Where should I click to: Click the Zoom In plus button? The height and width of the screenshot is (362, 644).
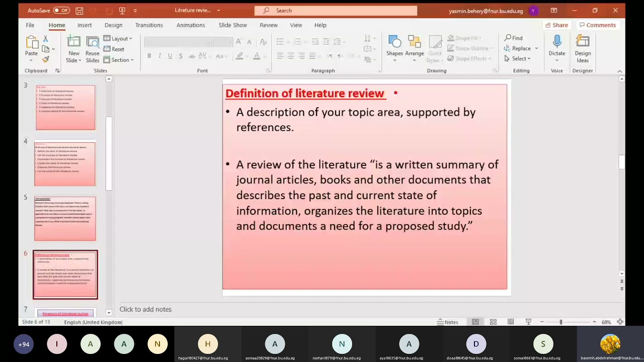point(594,322)
